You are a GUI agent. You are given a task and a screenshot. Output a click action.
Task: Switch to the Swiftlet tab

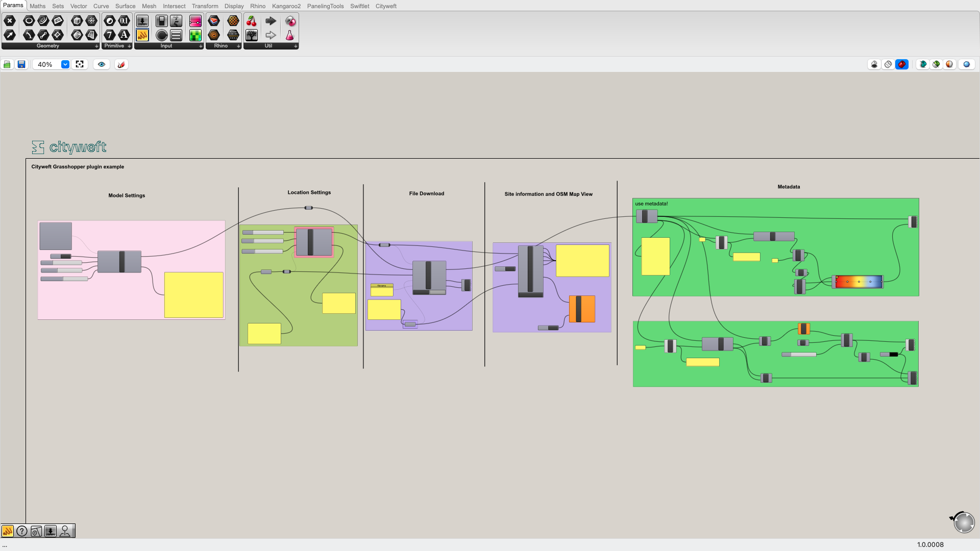click(359, 6)
